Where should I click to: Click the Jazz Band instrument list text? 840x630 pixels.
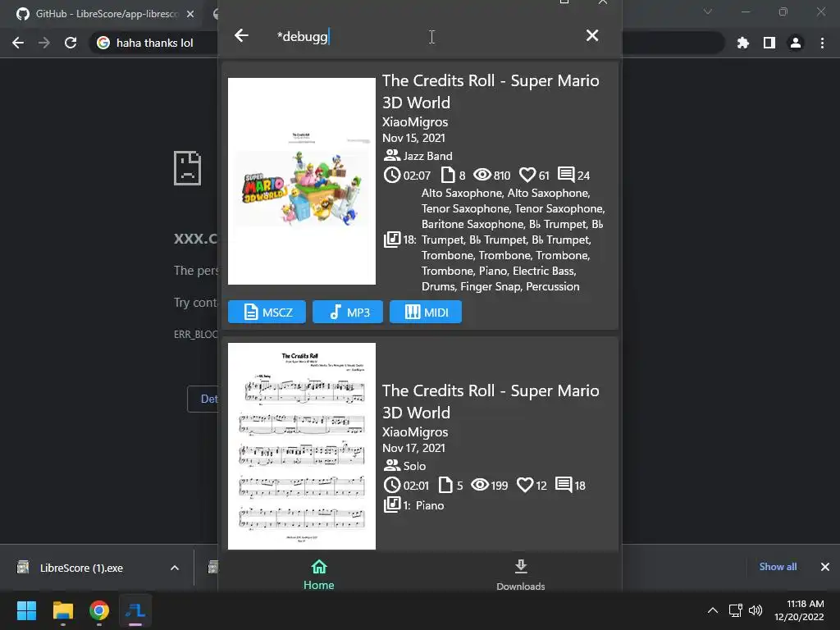coord(514,240)
